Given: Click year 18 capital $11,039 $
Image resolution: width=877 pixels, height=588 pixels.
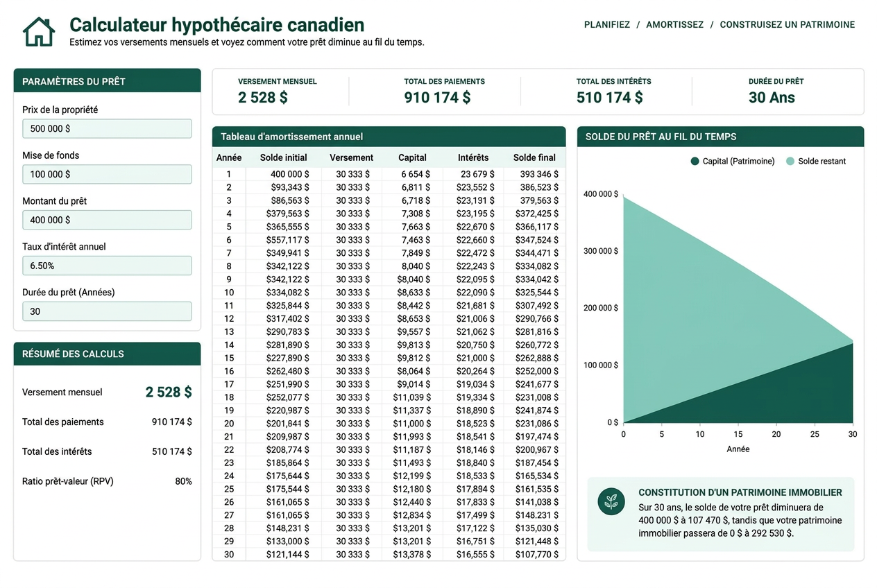Looking at the screenshot, I should point(411,397).
